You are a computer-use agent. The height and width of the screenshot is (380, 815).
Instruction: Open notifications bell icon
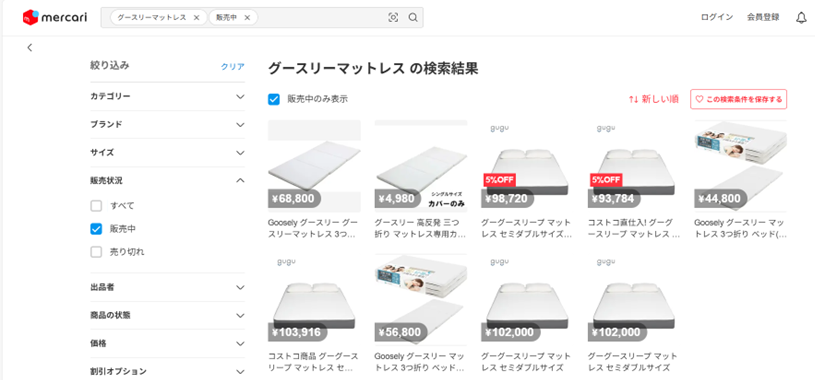801,18
